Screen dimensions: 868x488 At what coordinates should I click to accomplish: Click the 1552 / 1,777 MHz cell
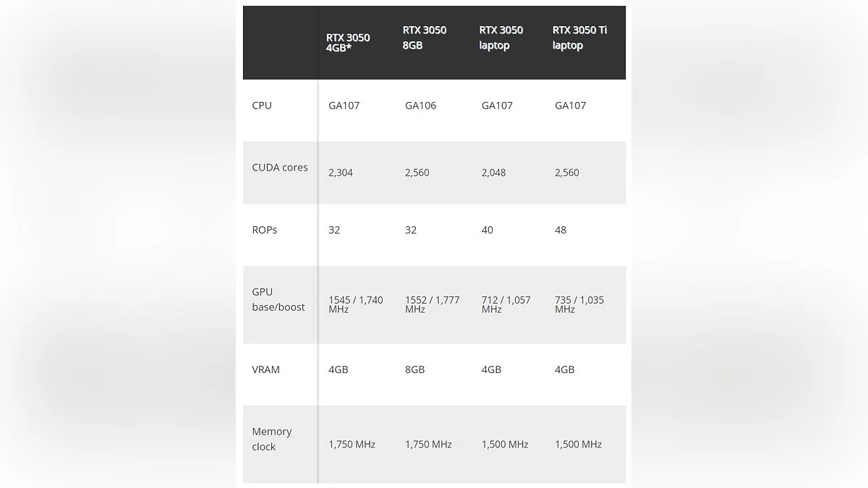pyautogui.click(x=432, y=304)
